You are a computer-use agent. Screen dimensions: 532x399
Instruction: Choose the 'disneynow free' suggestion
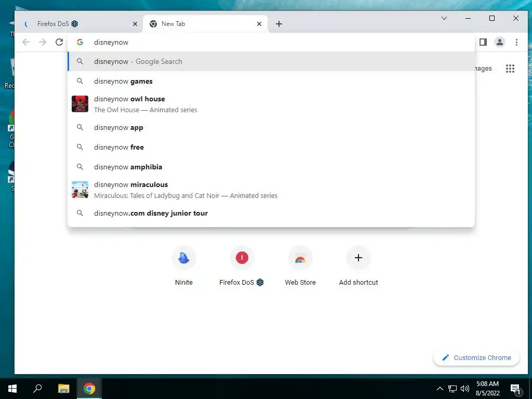point(271,147)
